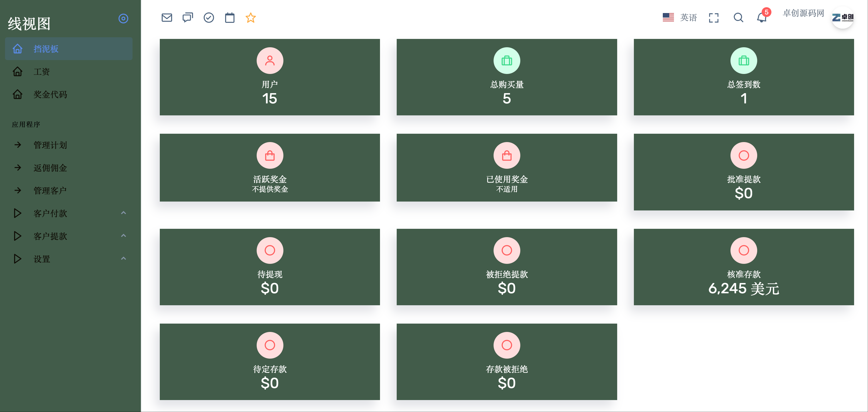
Task: Expand the 客户付款 menu
Action: point(69,214)
